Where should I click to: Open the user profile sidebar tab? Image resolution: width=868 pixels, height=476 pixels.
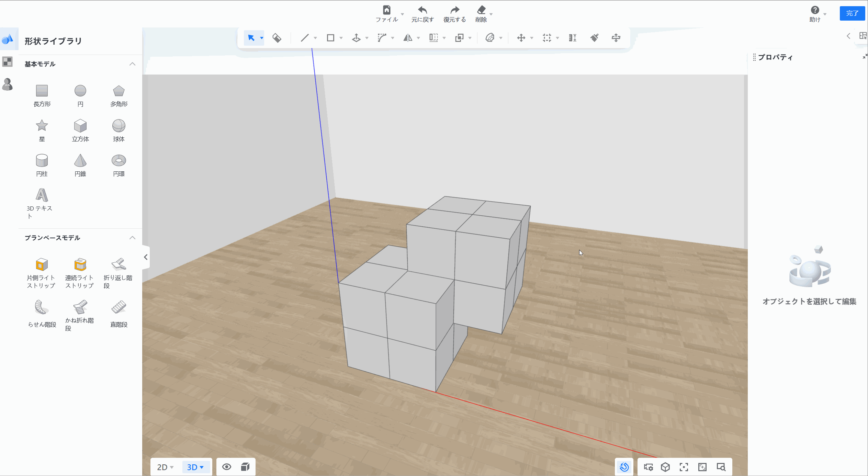click(8, 84)
